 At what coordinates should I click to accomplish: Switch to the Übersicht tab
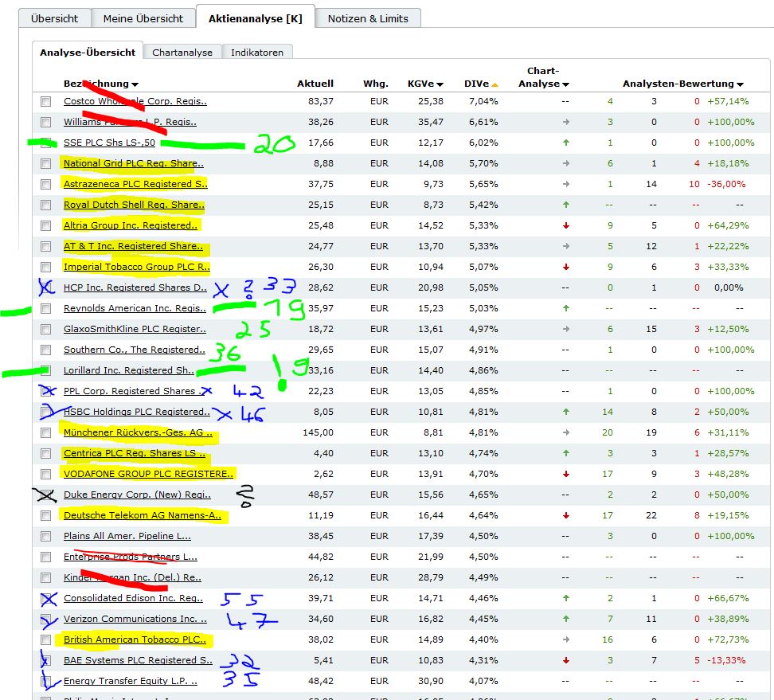[x=54, y=19]
